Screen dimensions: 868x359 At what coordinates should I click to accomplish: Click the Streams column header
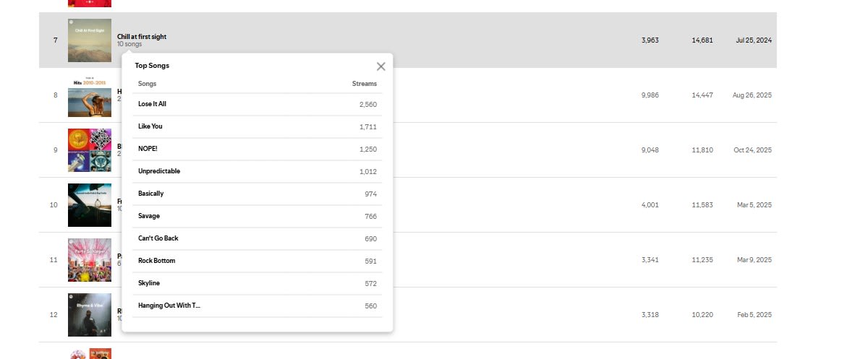364,84
